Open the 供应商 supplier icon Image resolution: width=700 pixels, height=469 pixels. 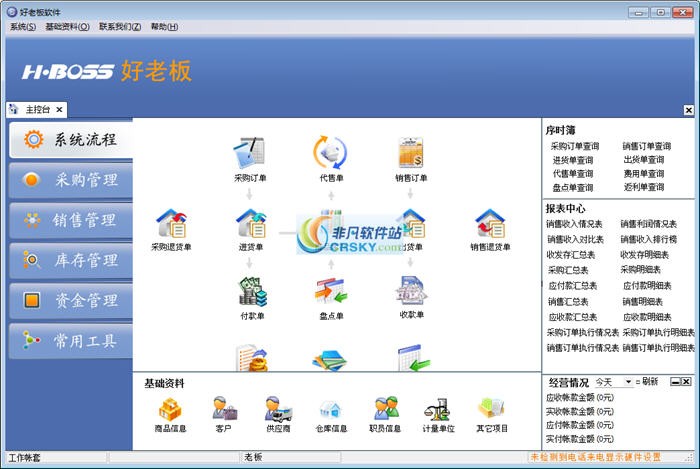point(278,408)
